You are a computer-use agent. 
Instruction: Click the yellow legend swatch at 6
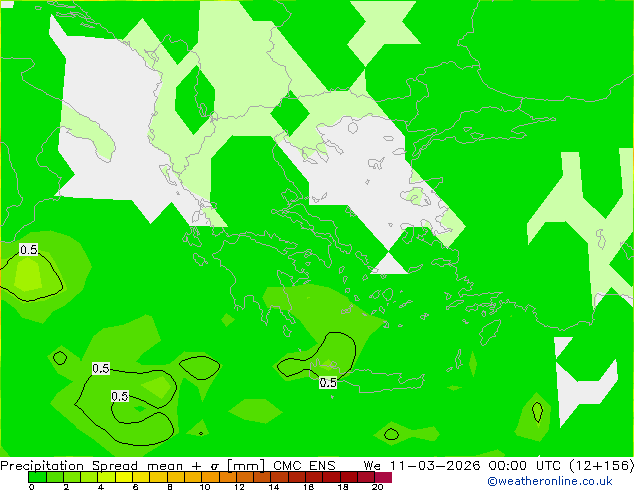pyautogui.click(x=141, y=477)
